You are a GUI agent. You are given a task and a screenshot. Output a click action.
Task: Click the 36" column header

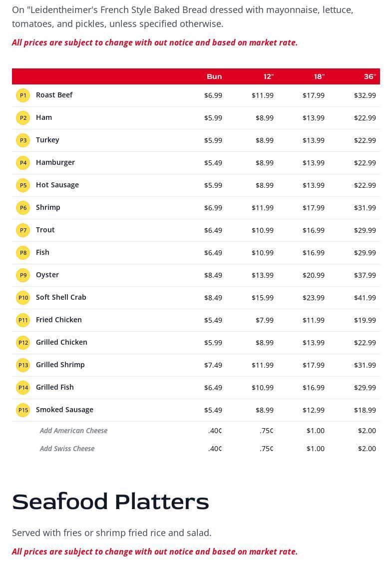370,76
